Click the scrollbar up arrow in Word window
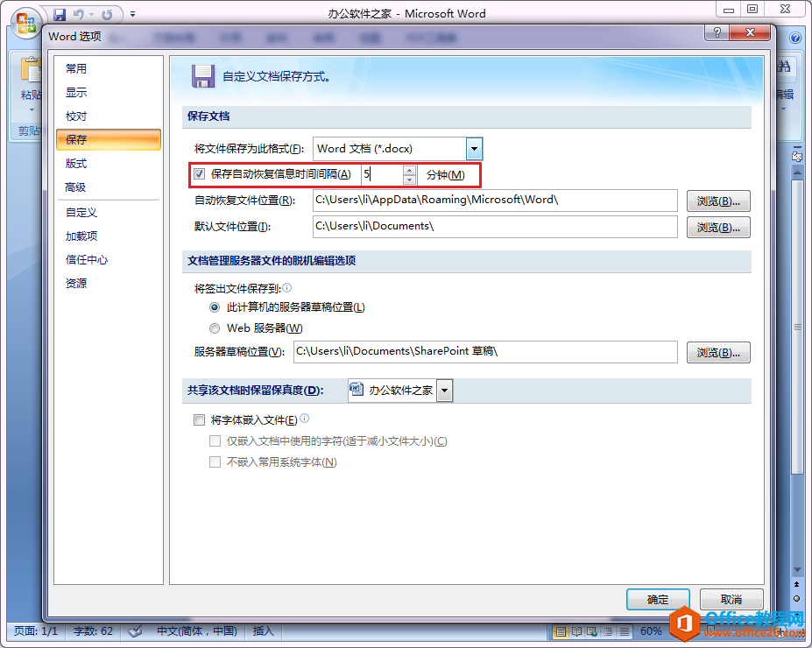Viewport: 812px width, 648px height. click(797, 173)
